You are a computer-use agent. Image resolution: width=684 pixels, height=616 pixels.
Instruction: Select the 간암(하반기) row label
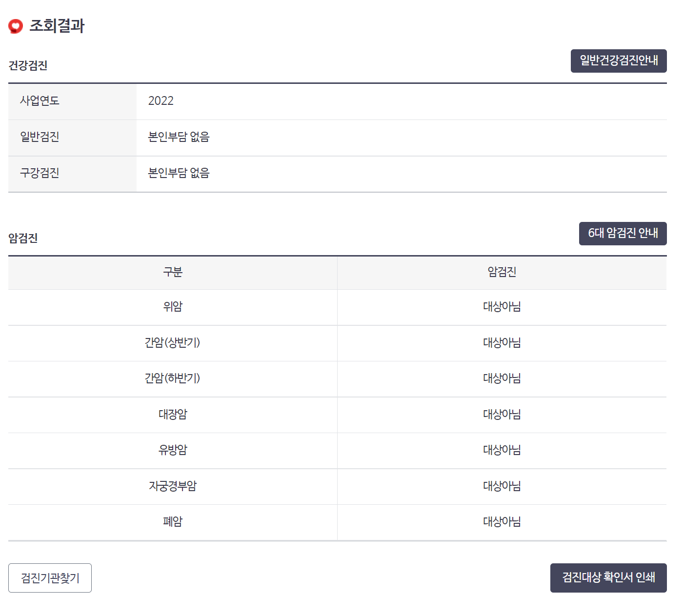[173, 378]
